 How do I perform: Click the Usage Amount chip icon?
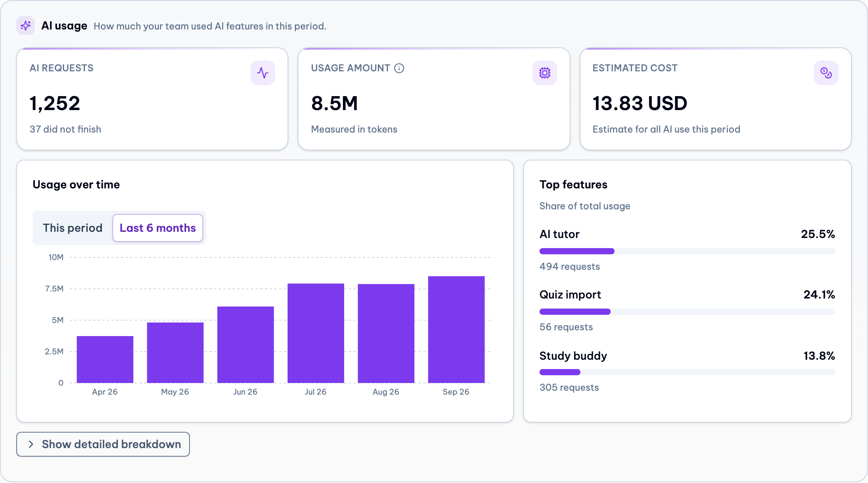pos(545,73)
